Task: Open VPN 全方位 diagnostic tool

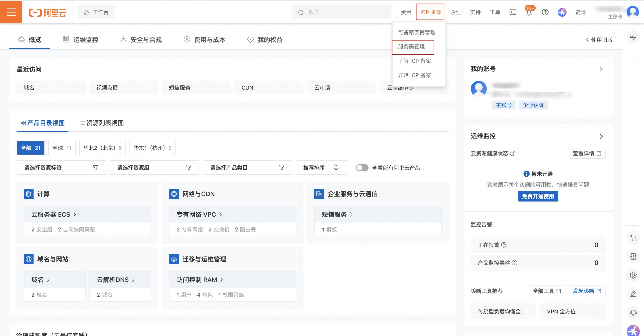Action: coord(572,311)
